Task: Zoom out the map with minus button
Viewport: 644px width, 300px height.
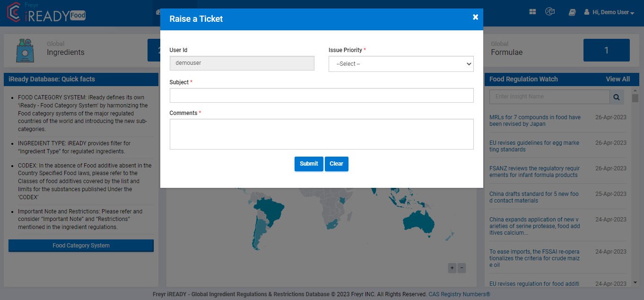Action: (x=462, y=268)
